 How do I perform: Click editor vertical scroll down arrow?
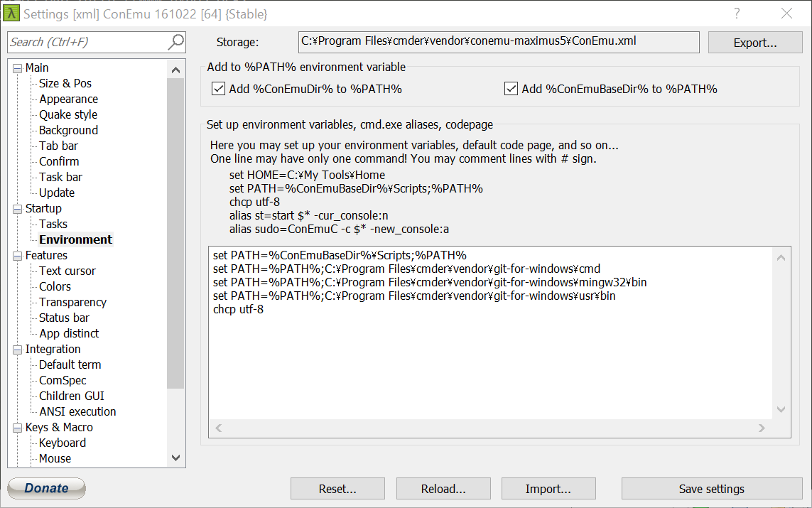click(781, 410)
